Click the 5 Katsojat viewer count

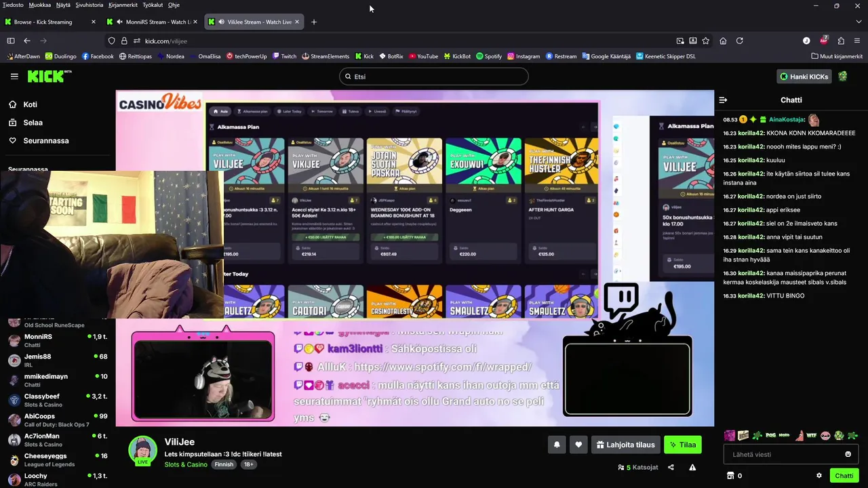click(638, 467)
